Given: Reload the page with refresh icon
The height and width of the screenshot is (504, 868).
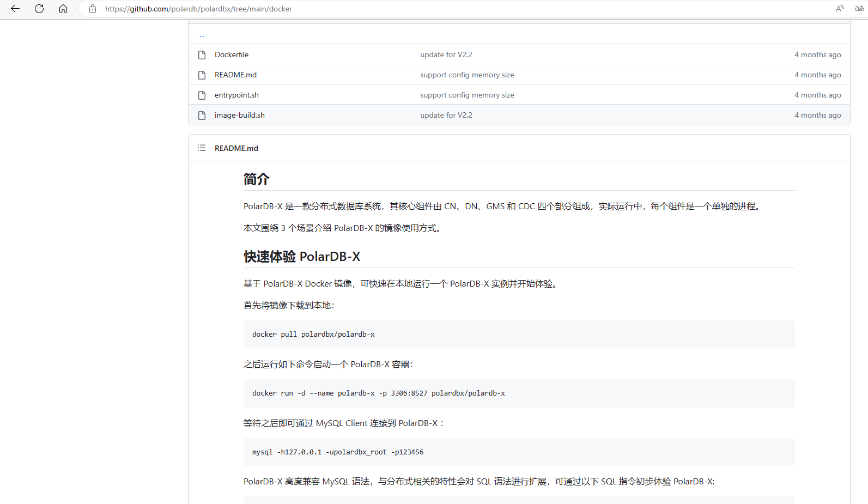Looking at the screenshot, I should [39, 9].
